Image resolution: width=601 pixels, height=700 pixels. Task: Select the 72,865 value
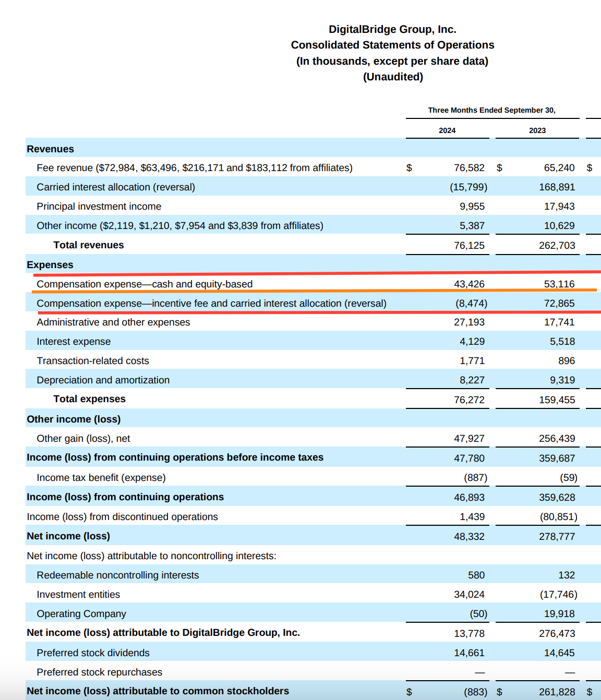click(559, 304)
